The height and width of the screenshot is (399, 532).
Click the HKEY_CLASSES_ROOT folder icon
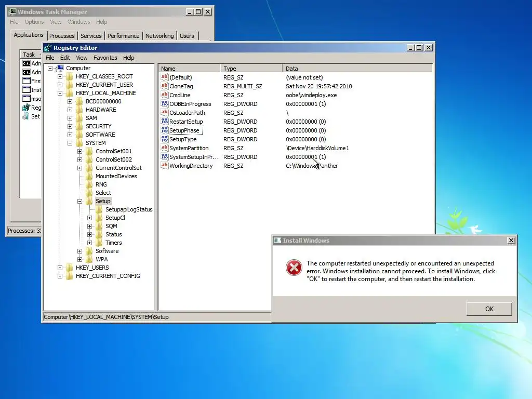[69, 76]
